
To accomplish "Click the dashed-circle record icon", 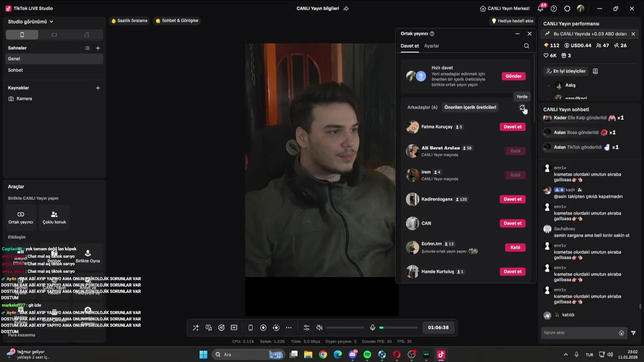I will (x=276, y=328).
